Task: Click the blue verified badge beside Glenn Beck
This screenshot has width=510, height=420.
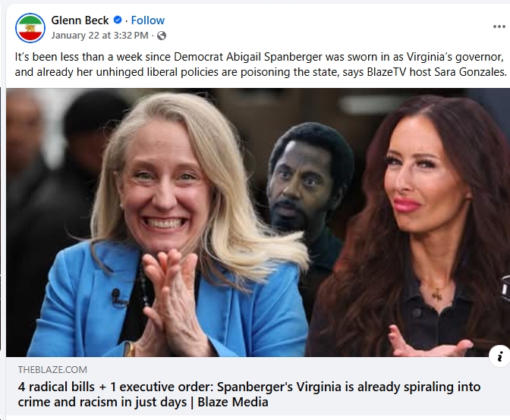Action: pos(118,20)
